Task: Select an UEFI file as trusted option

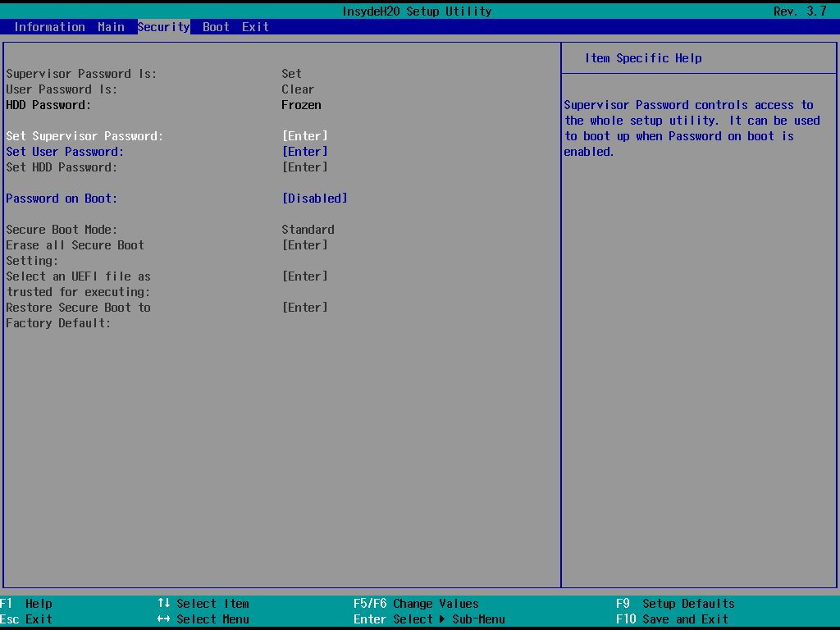Action: point(78,284)
